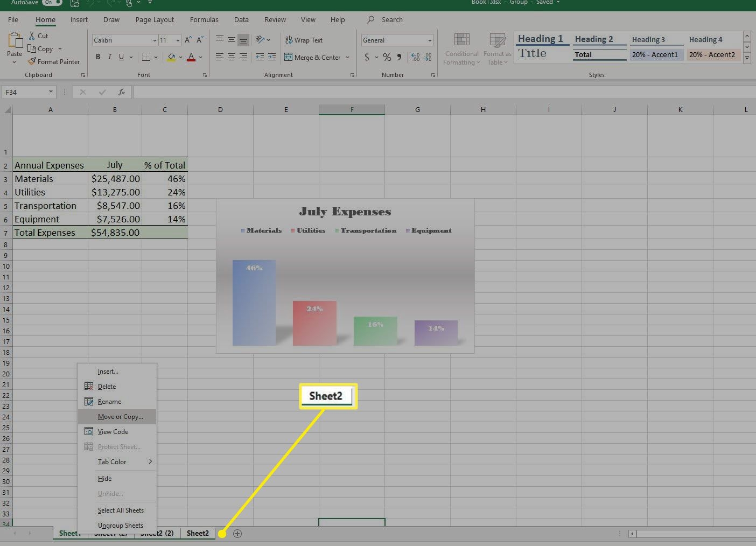Open Conditional Formatting in ribbon
The height and width of the screenshot is (546, 756).
click(x=461, y=49)
